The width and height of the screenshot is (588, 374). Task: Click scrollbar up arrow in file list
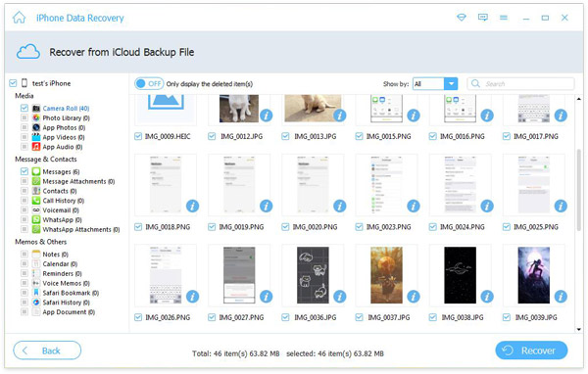(578, 99)
